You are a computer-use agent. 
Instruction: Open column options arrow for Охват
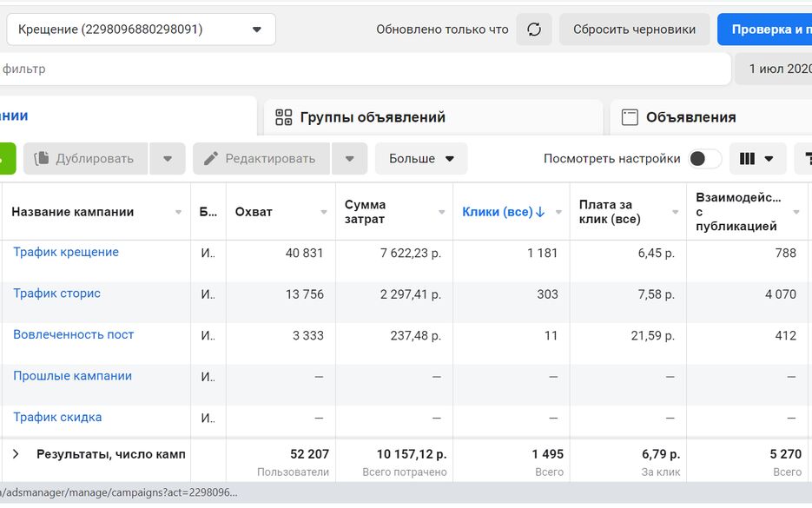point(324,212)
